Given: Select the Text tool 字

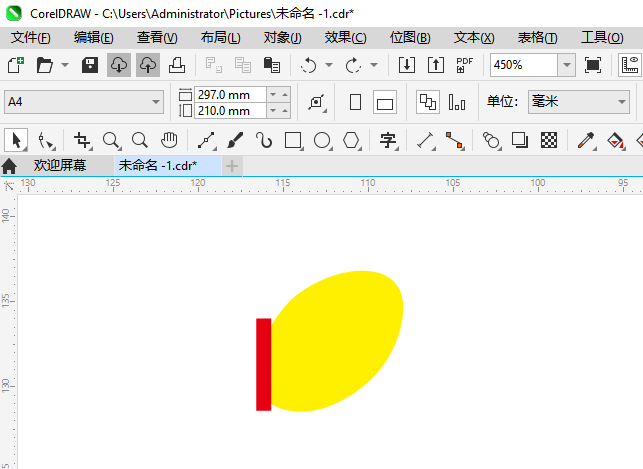Looking at the screenshot, I should tap(388, 141).
